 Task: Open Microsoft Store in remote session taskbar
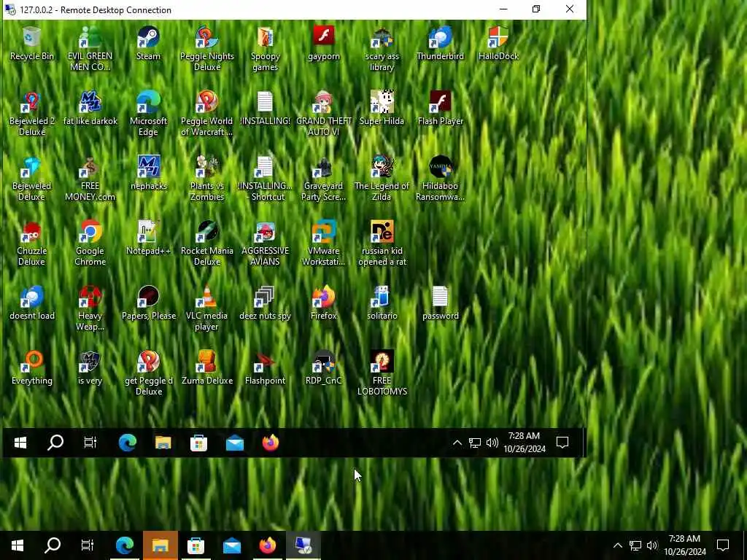coord(198,443)
